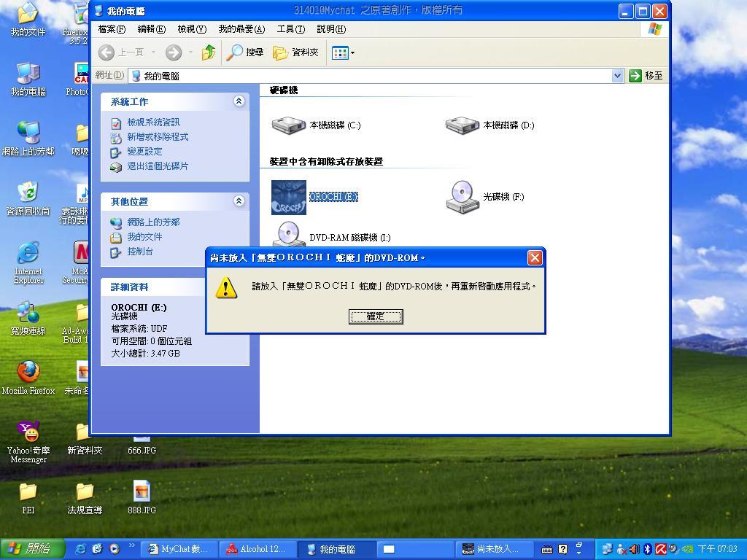This screenshot has width=747, height=560.
Task: Open 我的文件 in 其他位置 panel
Action: (x=145, y=237)
